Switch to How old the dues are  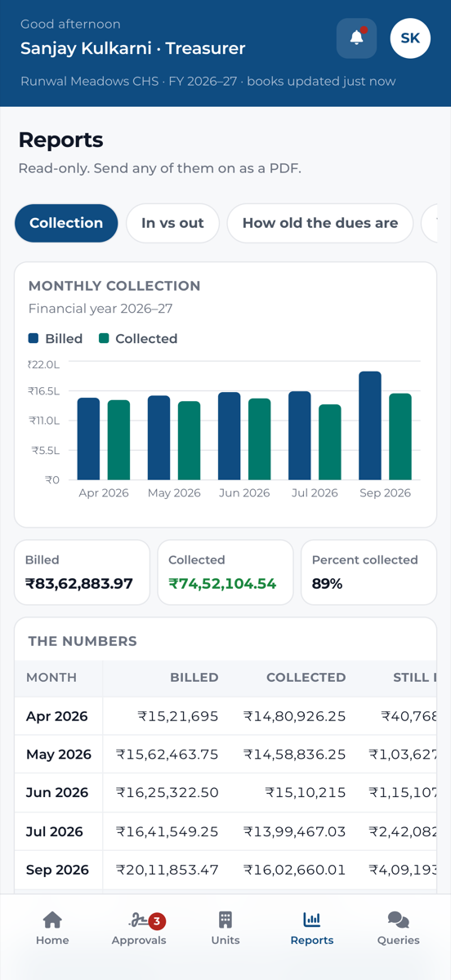click(x=320, y=223)
